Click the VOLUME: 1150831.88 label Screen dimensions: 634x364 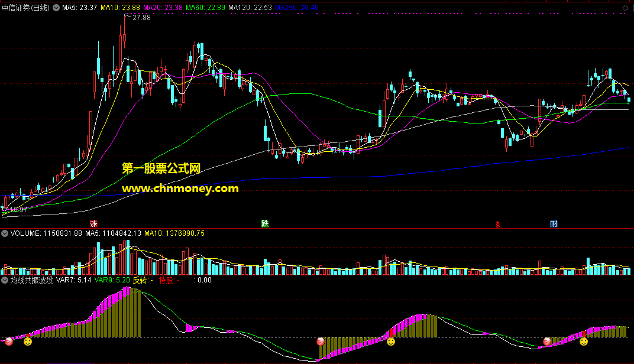(46, 233)
